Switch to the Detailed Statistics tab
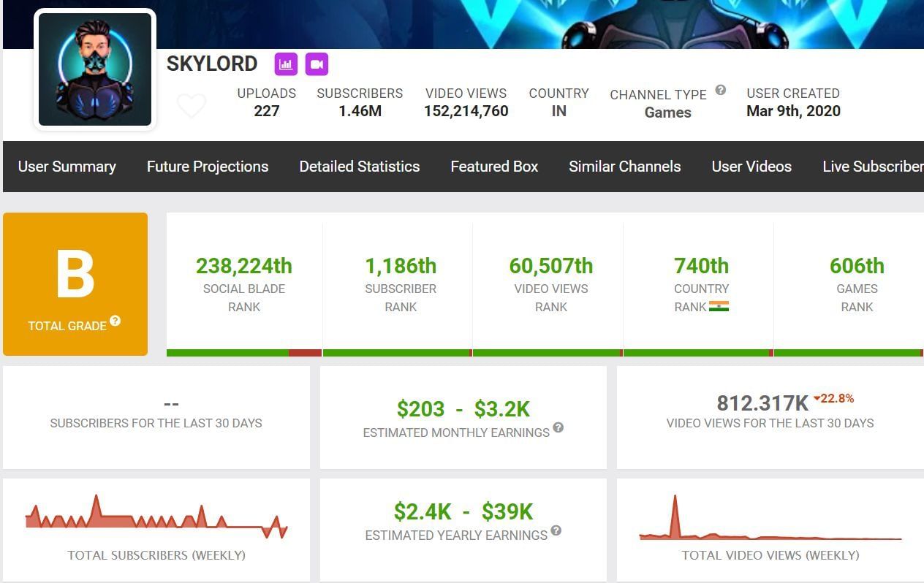The image size is (924, 583). pos(360,167)
